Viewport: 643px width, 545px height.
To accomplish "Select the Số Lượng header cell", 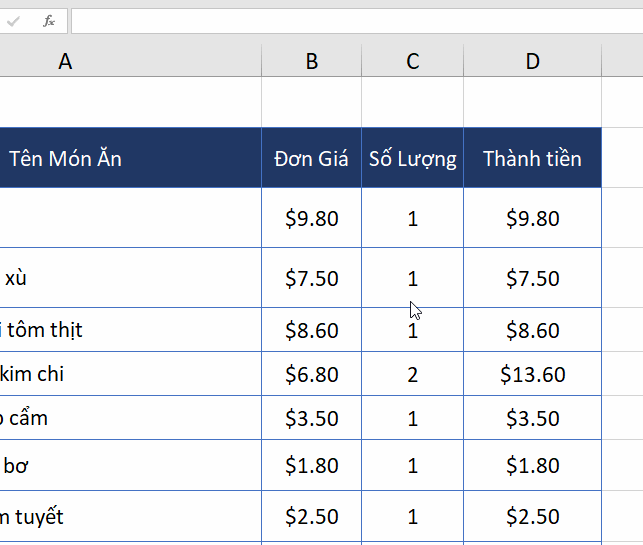I will pyautogui.click(x=413, y=158).
